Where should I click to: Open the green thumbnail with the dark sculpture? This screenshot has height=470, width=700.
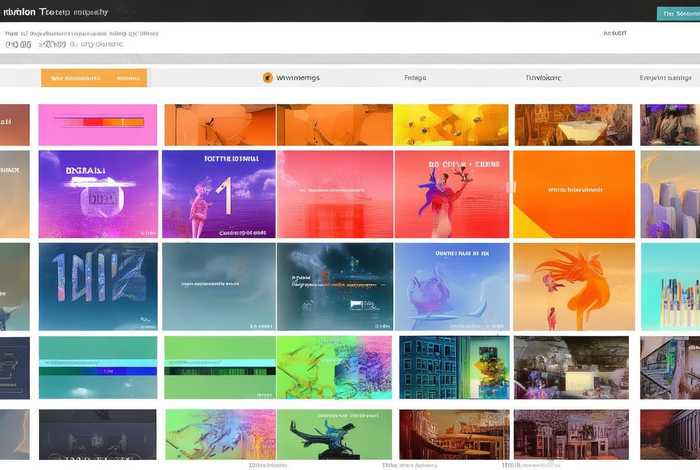pyautogui.click(x=335, y=434)
